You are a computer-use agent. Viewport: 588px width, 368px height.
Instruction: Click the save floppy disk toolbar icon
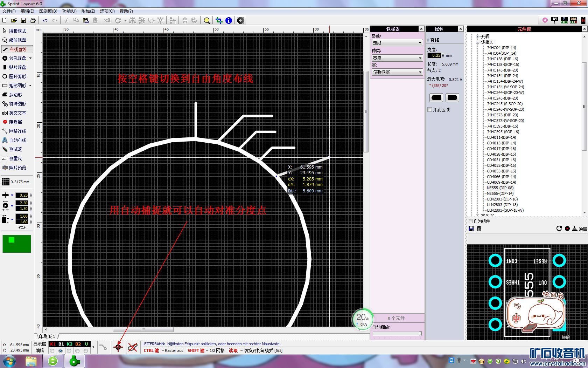coord(23,20)
